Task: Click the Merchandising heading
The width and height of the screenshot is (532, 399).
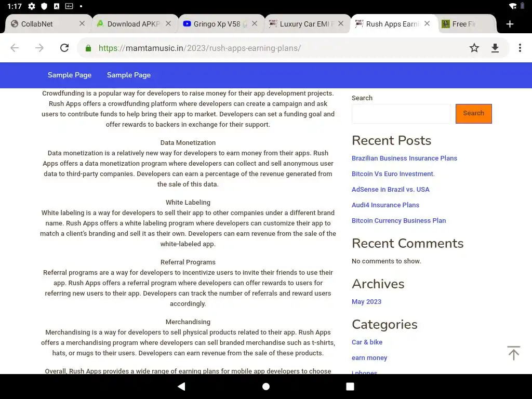Action: (x=188, y=322)
